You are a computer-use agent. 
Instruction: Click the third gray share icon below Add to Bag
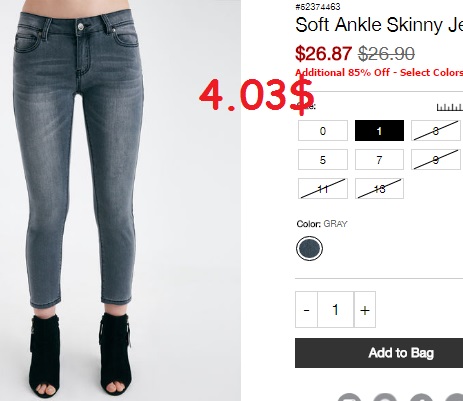click(421, 397)
